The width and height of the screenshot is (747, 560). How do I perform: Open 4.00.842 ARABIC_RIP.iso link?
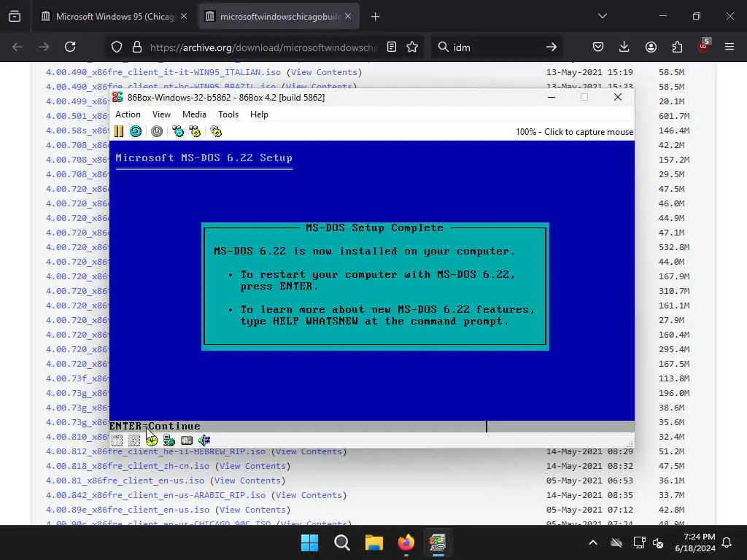click(x=155, y=495)
